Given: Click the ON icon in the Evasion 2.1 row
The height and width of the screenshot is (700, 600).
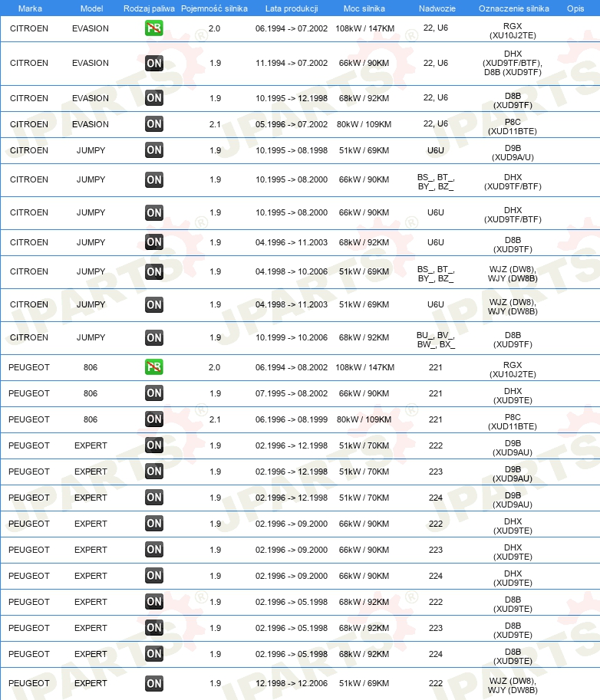Looking at the screenshot, I should (153, 123).
